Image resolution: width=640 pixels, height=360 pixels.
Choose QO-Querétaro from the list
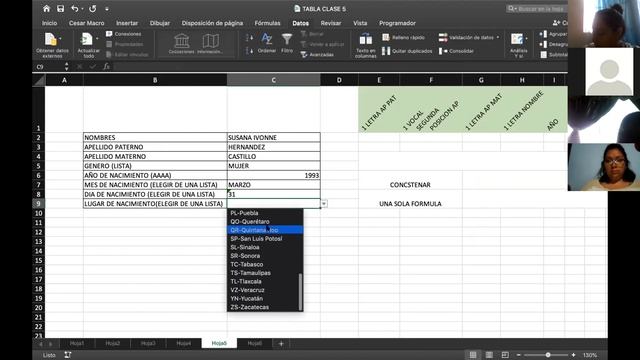click(x=265, y=222)
